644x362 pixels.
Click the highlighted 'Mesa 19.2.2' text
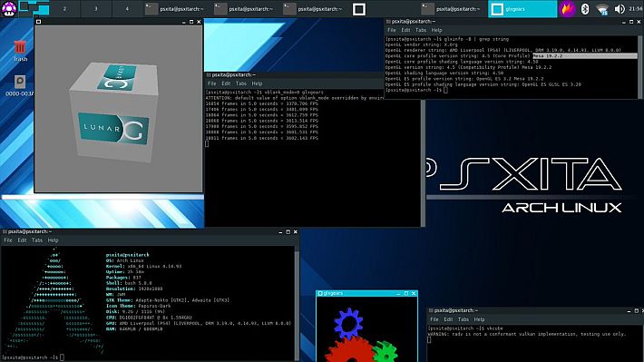click(x=548, y=56)
